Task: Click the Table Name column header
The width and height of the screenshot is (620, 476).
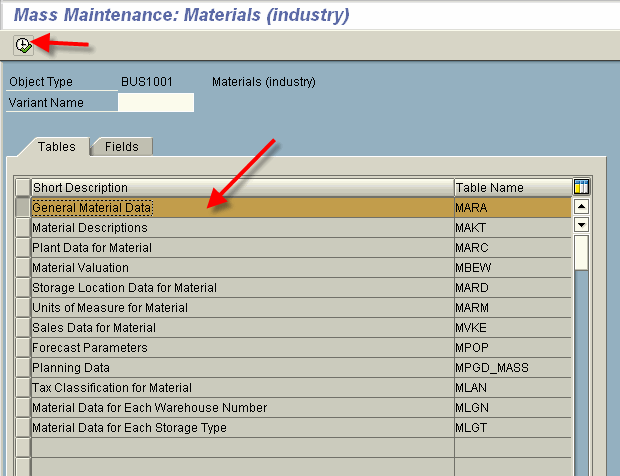Action: pos(512,187)
